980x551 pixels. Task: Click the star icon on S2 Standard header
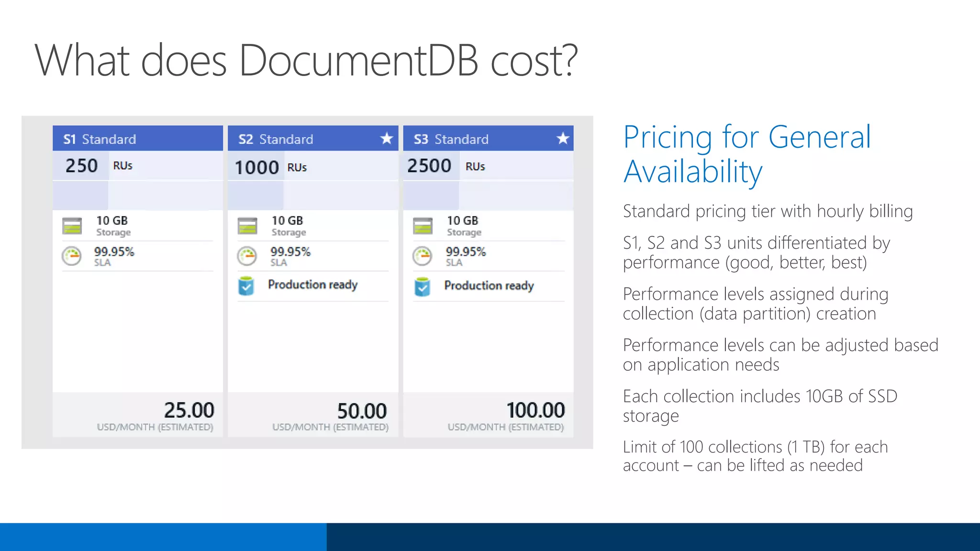click(x=387, y=139)
